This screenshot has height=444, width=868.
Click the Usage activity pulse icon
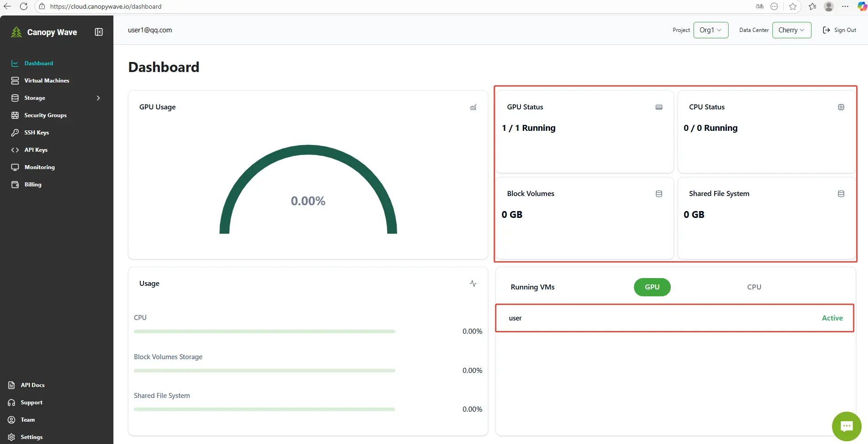coord(473,284)
